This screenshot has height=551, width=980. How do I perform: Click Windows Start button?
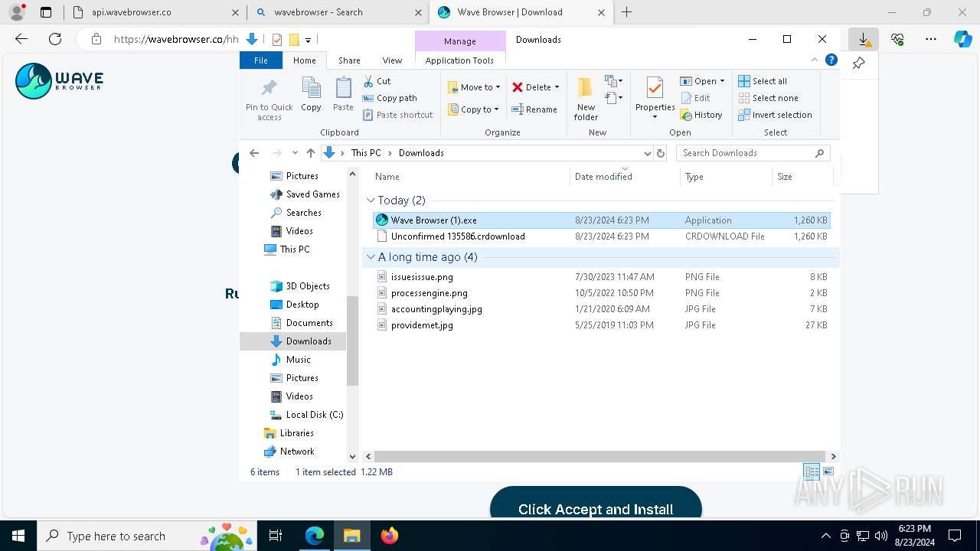coord(18,536)
